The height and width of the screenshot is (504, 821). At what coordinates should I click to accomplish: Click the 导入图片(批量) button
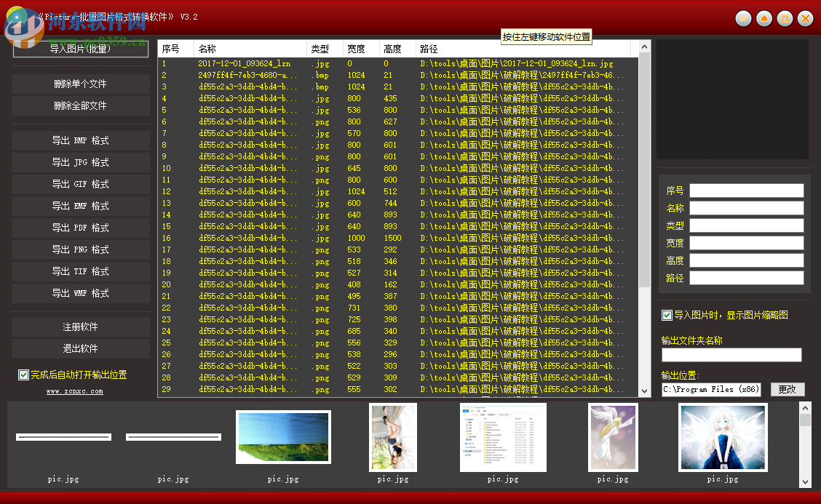[80, 49]
